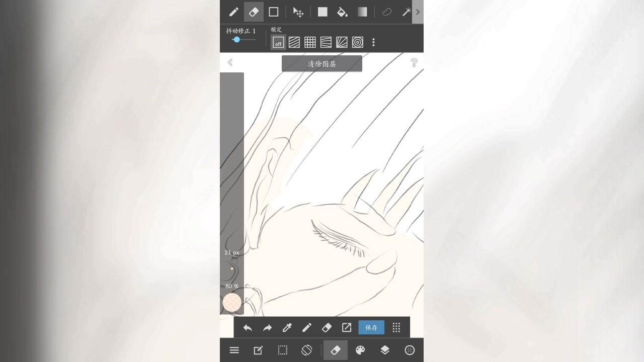Switch to eraser in shortcut bar
Viewport: 644px width, 362px height.
327,328
